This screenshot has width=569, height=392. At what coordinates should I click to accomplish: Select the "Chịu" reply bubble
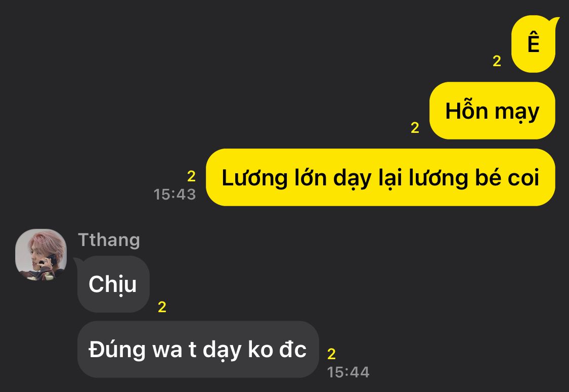click(x=113, y=284)
